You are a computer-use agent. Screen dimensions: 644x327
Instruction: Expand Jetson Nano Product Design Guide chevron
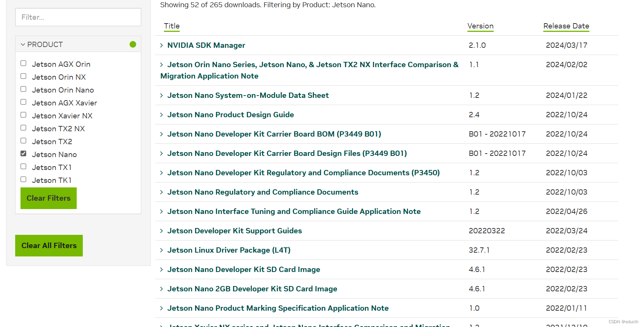click(x=161, y=115)
